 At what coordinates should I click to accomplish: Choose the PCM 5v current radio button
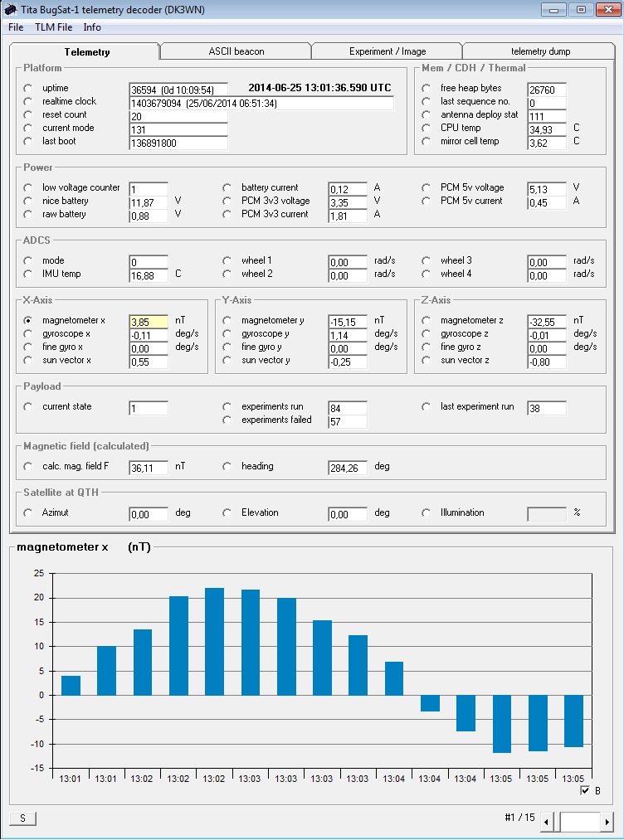427,202
